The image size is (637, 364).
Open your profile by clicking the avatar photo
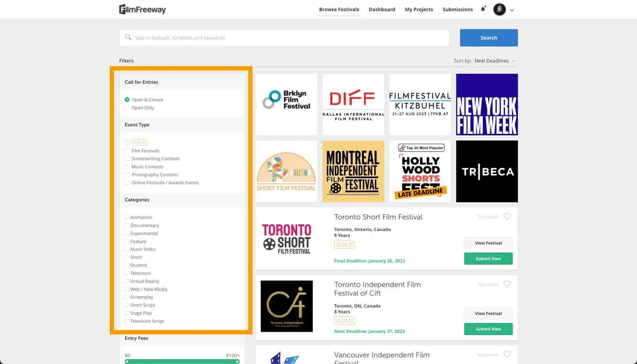499,9
